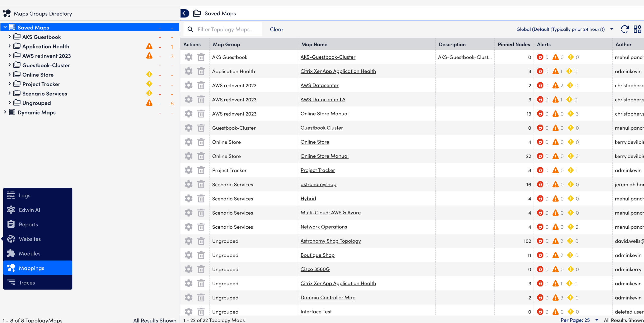Select the Online Store folder in the tree
Viewport: 644px width, 323px height.
(x=38, y=75)
